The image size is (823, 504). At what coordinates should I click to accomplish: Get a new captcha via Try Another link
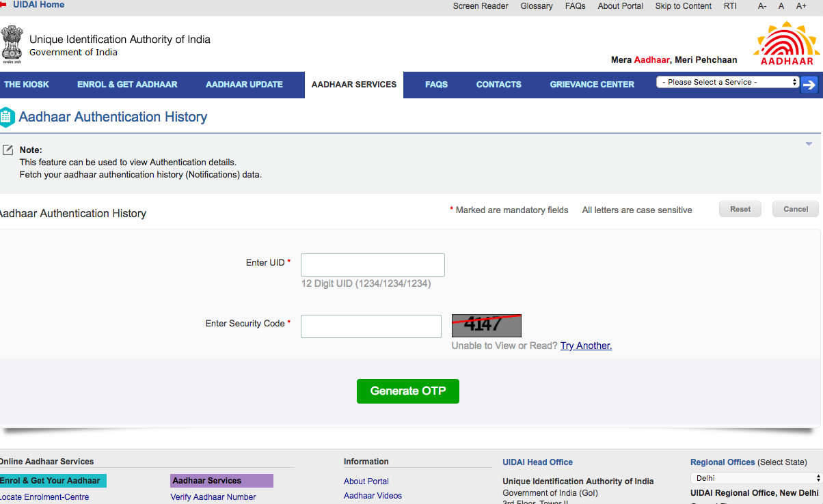point(585,346)
